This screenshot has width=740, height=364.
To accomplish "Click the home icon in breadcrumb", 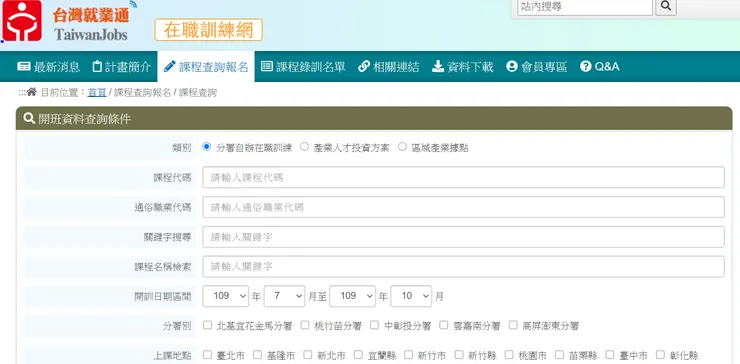I will 32,92.
